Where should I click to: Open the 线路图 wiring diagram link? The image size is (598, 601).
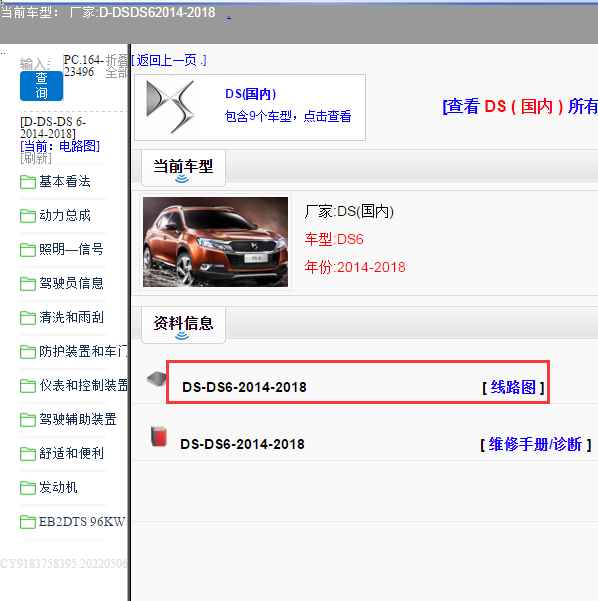click(513, 387)
